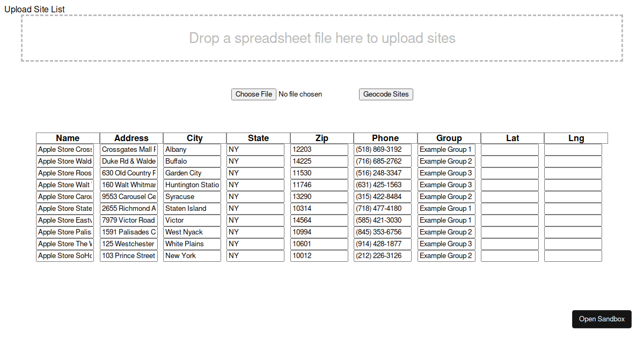Screen dimensions: 644x338
Task: Click the Lat field in the Albany row
Action: click(x=510, y=150)
